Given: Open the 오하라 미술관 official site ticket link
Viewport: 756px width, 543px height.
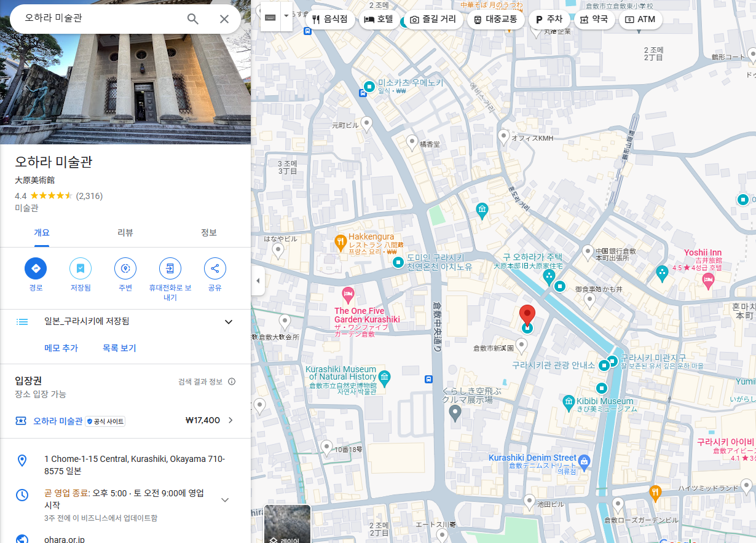Looking at the screenshot, I should point(58,421).
